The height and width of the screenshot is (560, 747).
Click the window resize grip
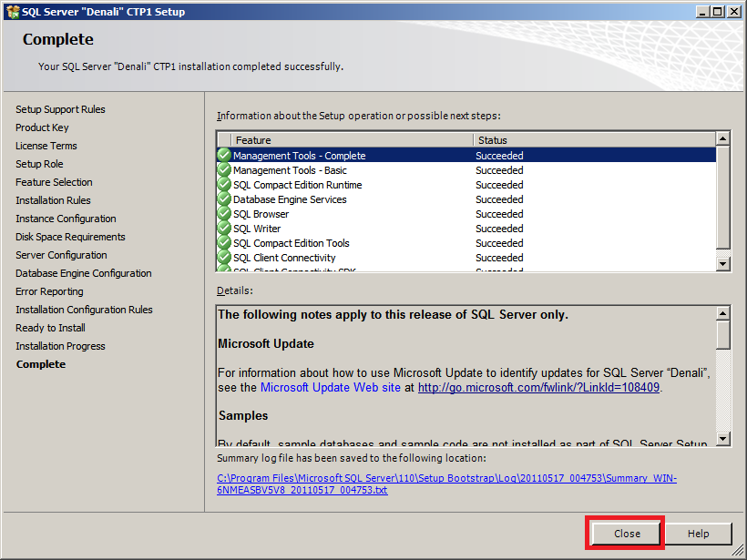point(738,551)
